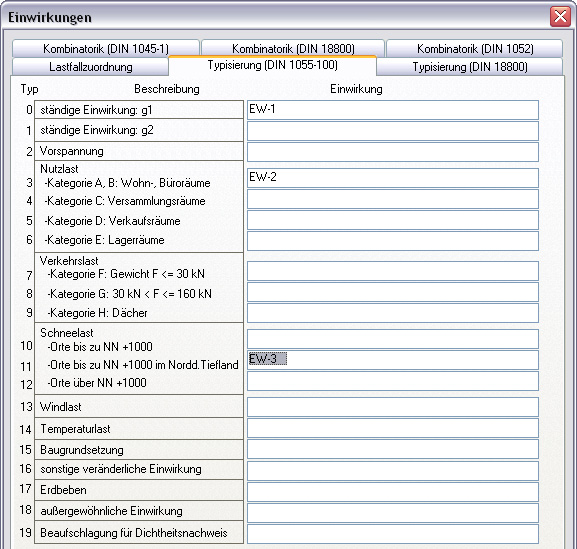Click the 'Beschreibung' column header
Screen dimensions: 577x549
167,89
